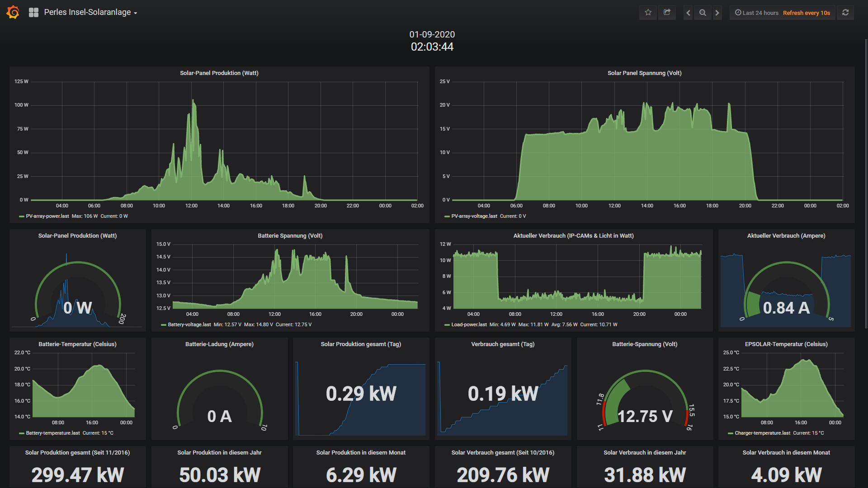Toggle the Battery-voltage.last legend series
This screenshot has width=868, height=488.
click(x=189, y=324)
